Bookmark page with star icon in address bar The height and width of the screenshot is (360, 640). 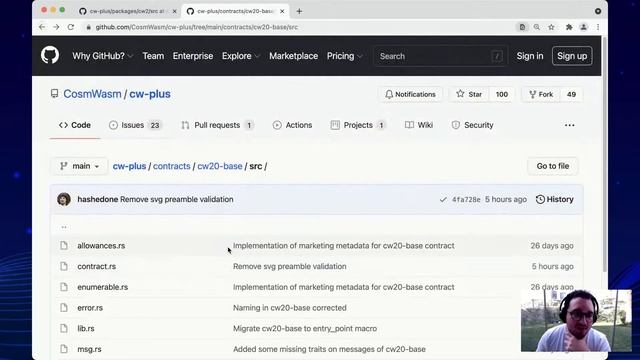point(551,27)
